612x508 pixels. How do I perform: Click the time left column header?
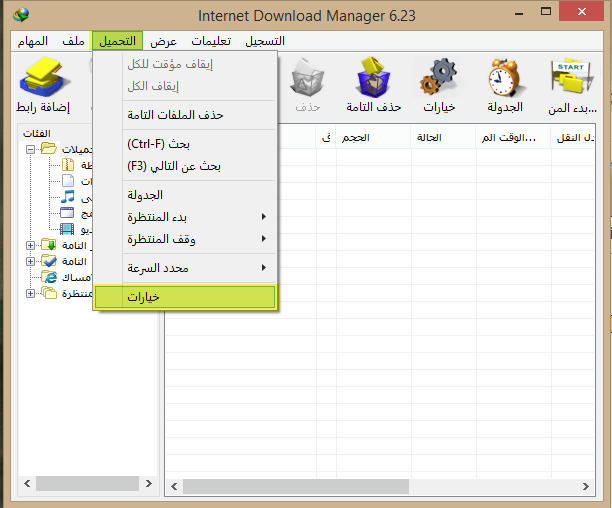[514, 137]
